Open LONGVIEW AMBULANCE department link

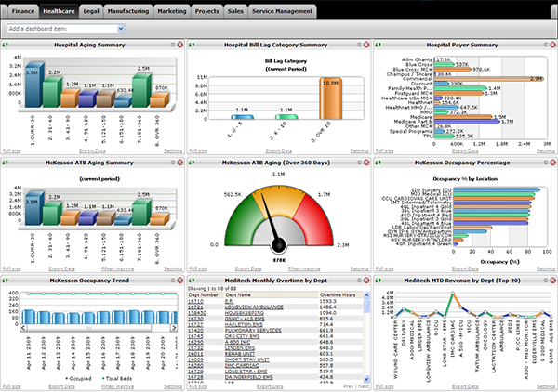pyautogui.click(x=254, y=307)
